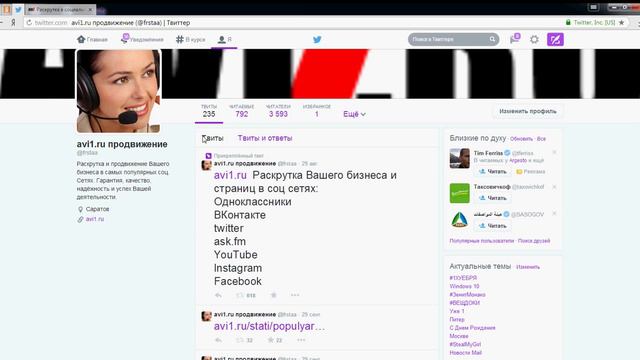640x360 pixels.
Task: Open the avi1.ru link in pinned tweet
Action: coord(230,175)
